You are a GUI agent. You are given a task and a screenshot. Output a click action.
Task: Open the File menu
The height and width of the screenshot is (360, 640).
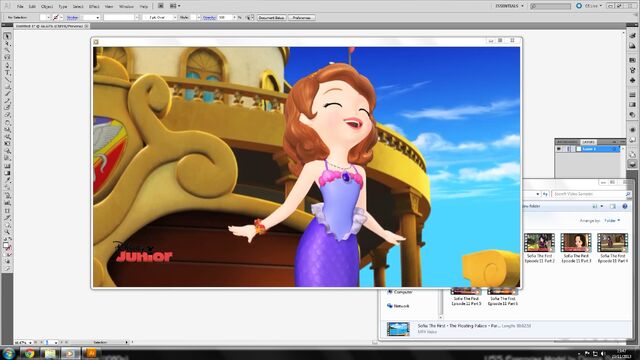[20, 7]
